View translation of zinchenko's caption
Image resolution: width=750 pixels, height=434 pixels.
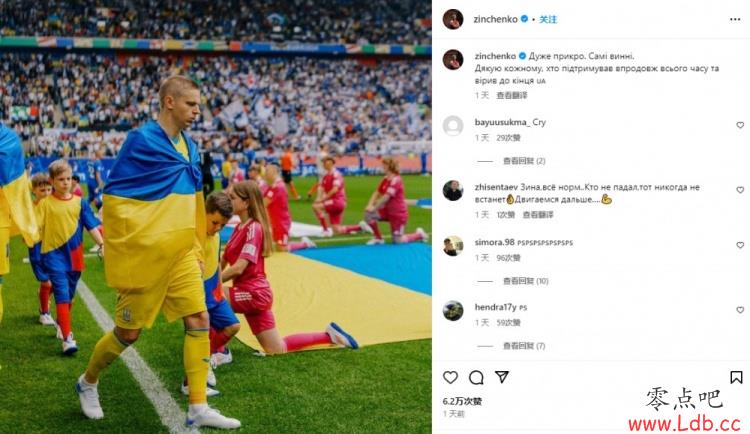(x=512, y=95)
